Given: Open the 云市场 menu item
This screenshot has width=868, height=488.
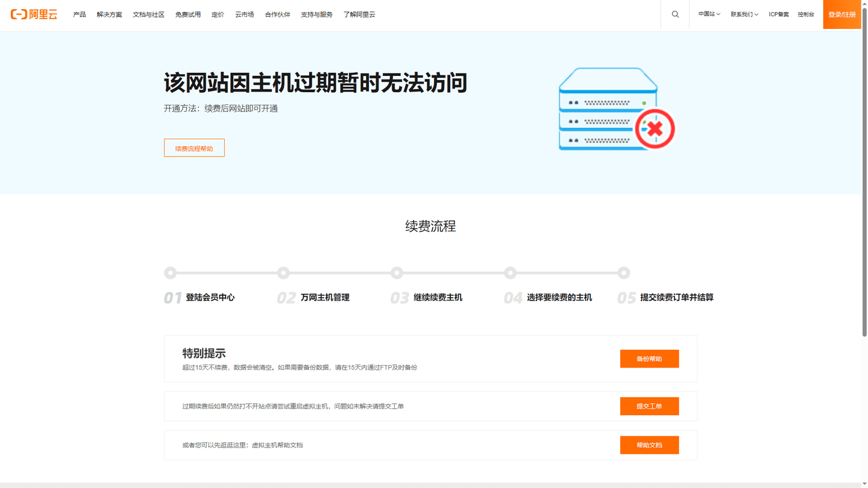Looking at the screenshot, I should 244,14.
